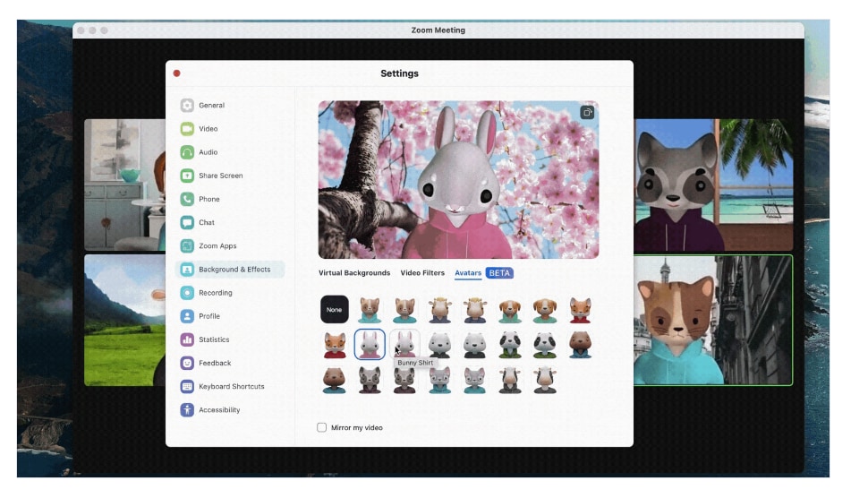Select black-white cow avatar in gray t-shirt
Viewport: 868px width, 498px height.
tap(545, 380)
